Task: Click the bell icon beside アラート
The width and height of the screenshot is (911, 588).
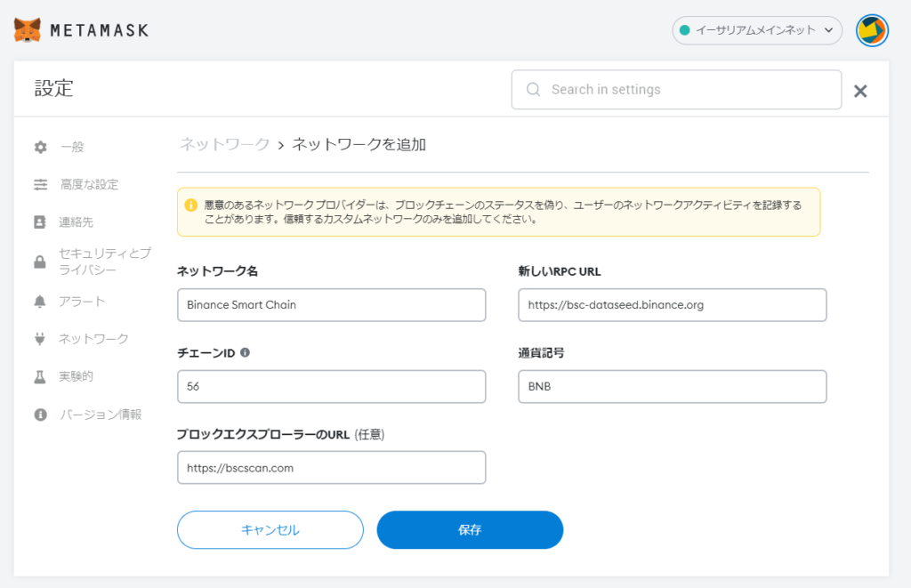Action: (40, 302)
